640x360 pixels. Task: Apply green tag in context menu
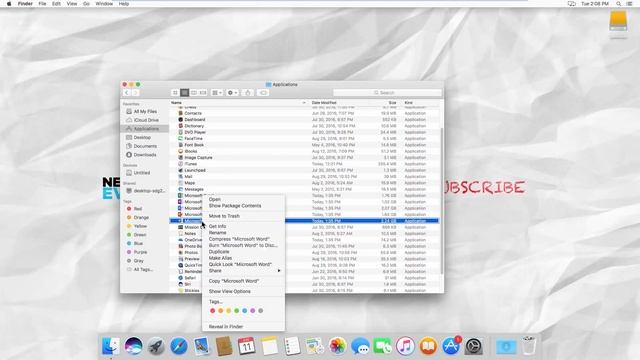tap(236, 311)
